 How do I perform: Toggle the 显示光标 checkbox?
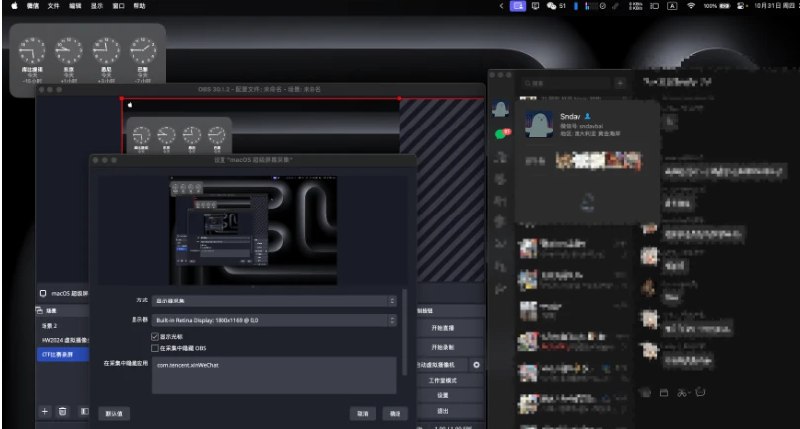pyautogui.click(x=153, y=336)
